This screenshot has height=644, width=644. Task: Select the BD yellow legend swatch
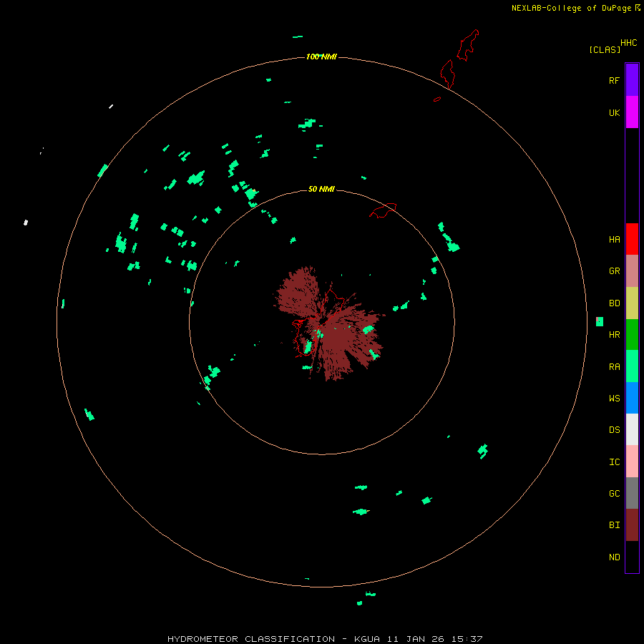click(x=632, y=303)
